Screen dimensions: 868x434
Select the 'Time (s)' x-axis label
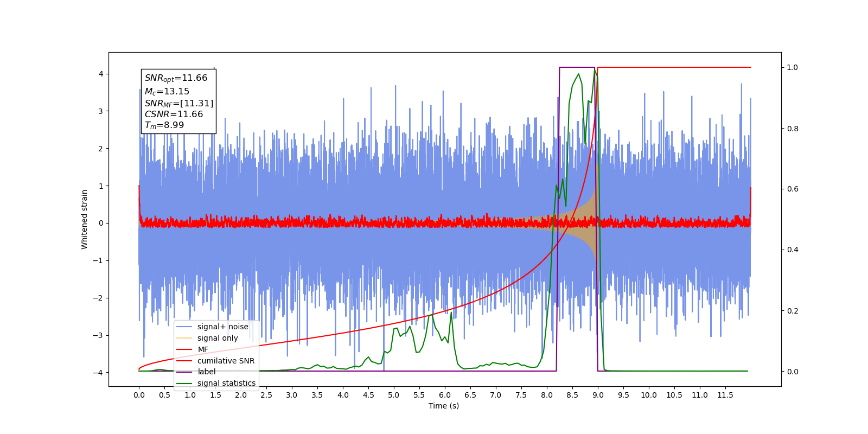point(444,406)
